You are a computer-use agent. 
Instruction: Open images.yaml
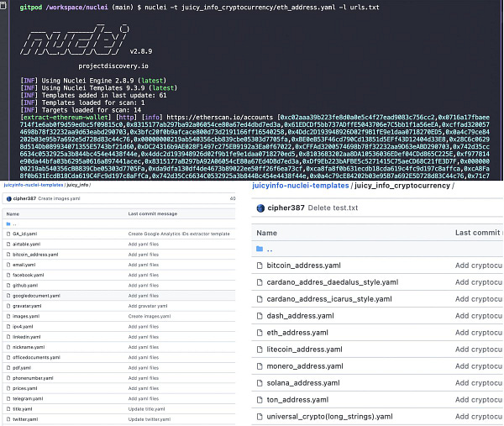point(26,316)
